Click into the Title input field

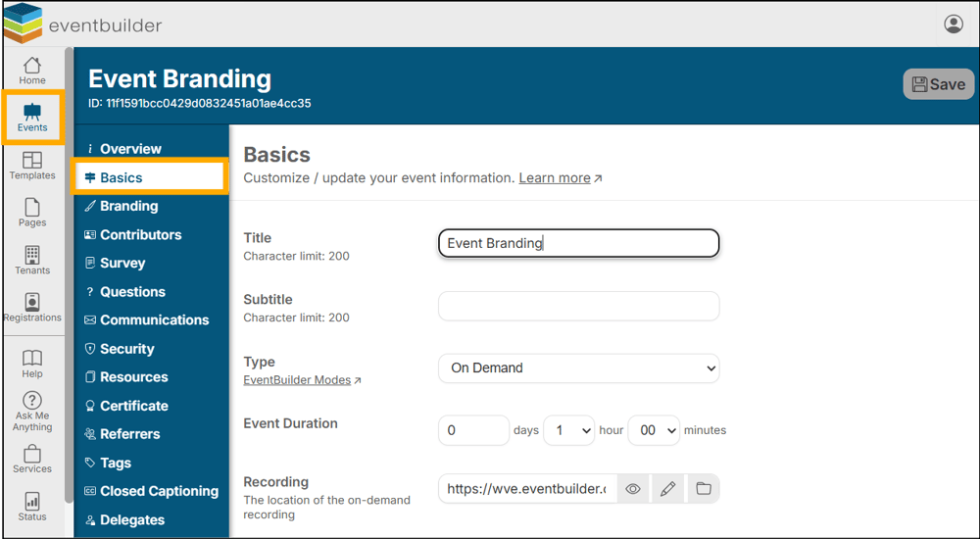click(579, 243)
